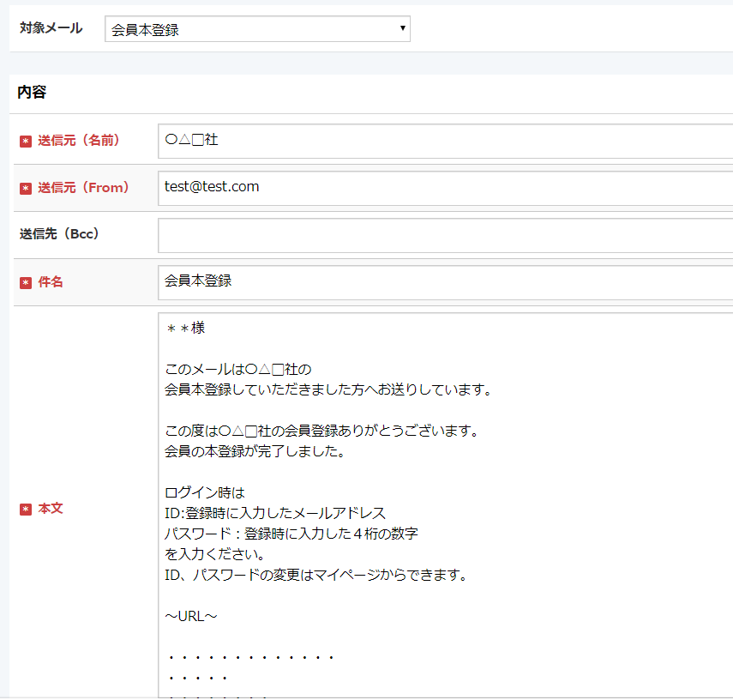Click the line 会員の本登録が完了しました。

point(255,451)
